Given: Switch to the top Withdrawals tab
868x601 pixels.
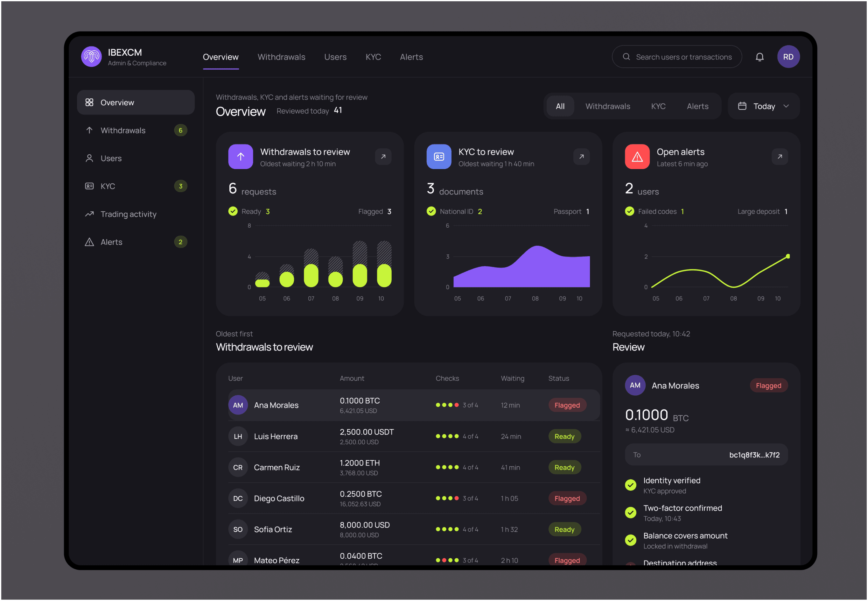Looking at the screenshot, I should (x=282, y=57).
